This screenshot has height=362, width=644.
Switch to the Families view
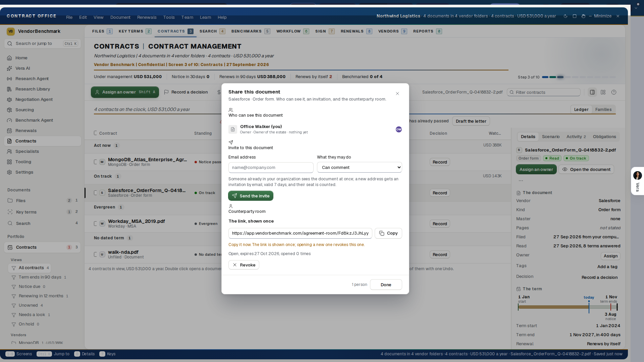(603, 110)
